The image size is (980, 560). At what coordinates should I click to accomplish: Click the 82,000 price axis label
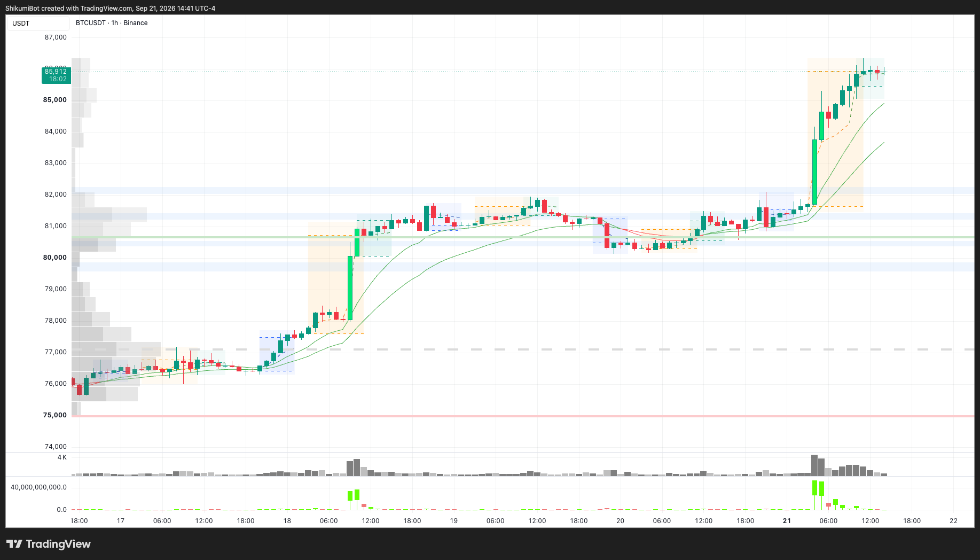coord(56,195)
